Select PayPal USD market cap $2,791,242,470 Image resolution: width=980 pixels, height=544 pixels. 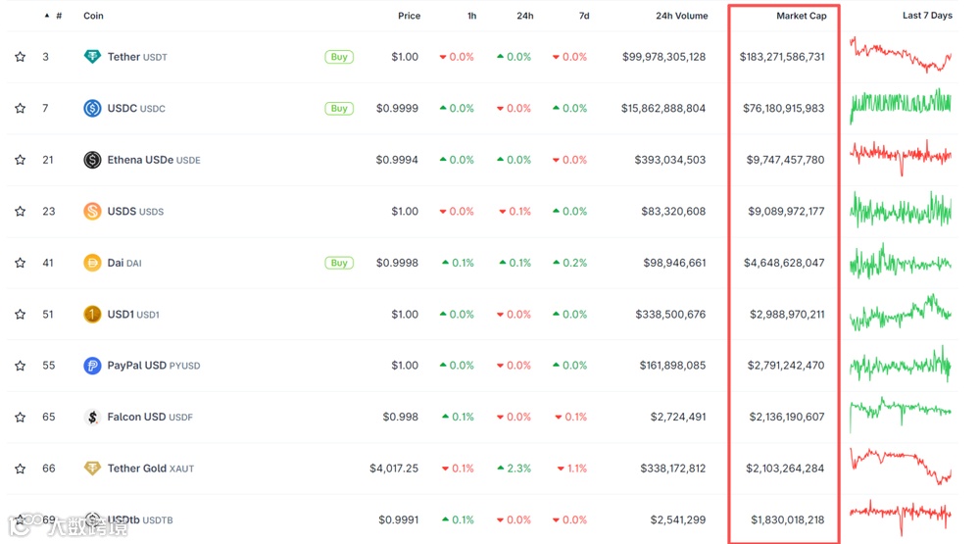pyautogui.click(x=786, y=366)
